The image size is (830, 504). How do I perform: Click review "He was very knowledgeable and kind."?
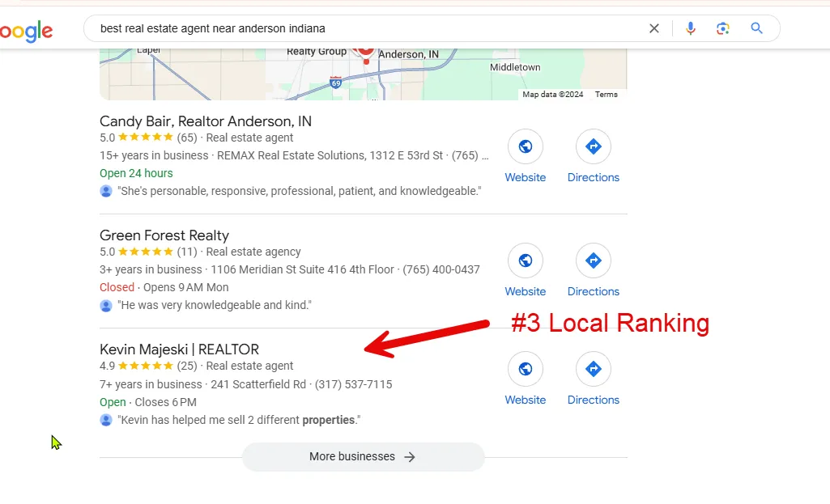(x=215, y=305)
